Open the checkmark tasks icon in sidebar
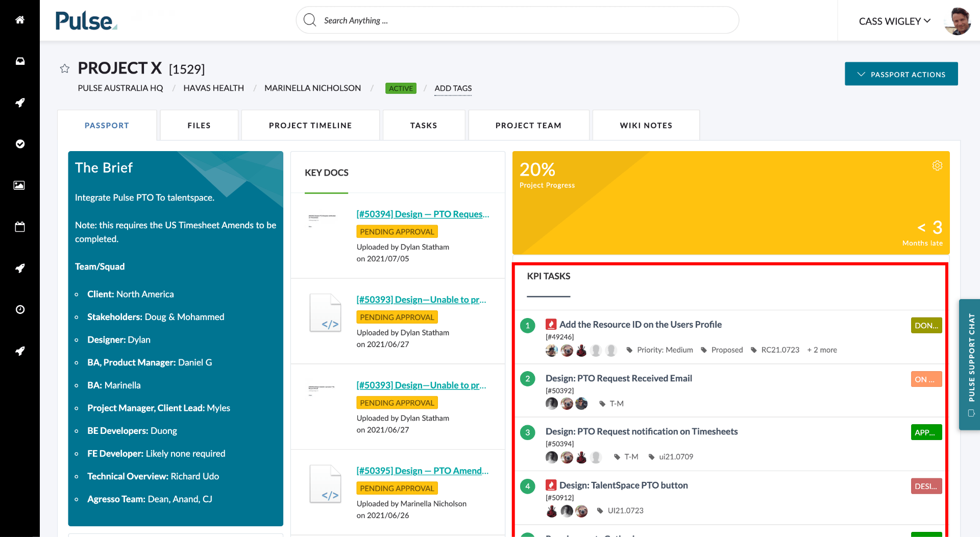 click(20, 144)
